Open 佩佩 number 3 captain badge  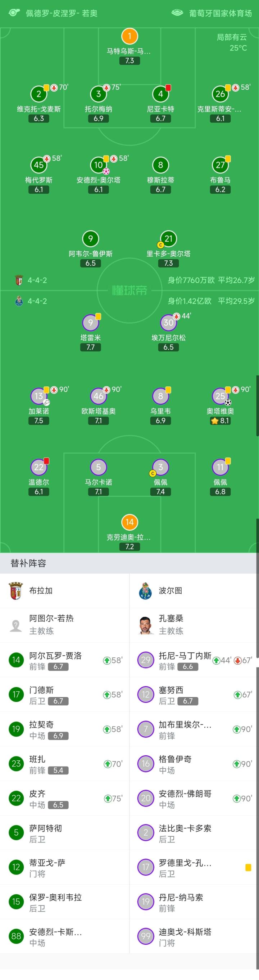[x=160, y=467]
